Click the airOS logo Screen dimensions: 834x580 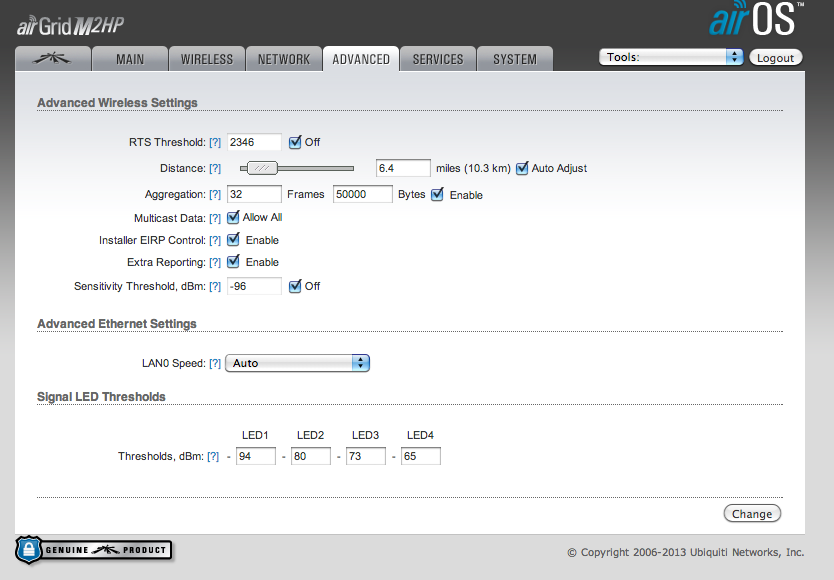click(755, 19)
